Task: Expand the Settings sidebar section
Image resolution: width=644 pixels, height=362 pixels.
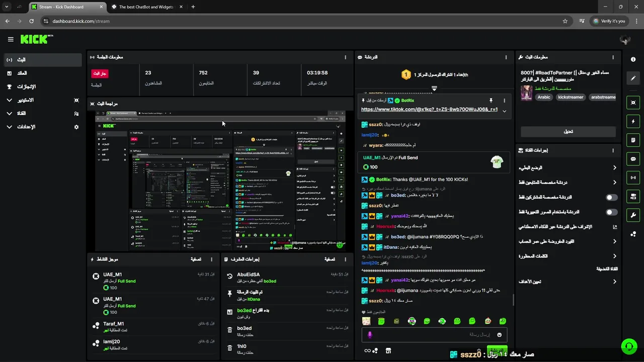Action: click(x=9, y=127)
